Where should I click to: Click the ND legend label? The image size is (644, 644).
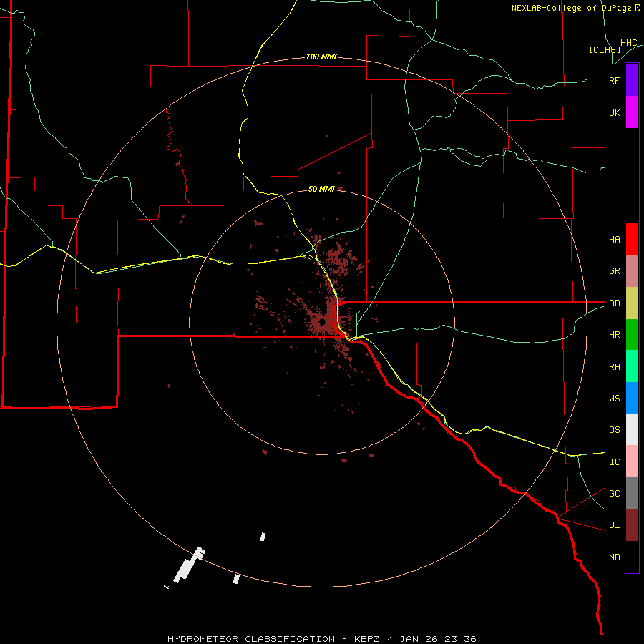(x=614, y=557)
